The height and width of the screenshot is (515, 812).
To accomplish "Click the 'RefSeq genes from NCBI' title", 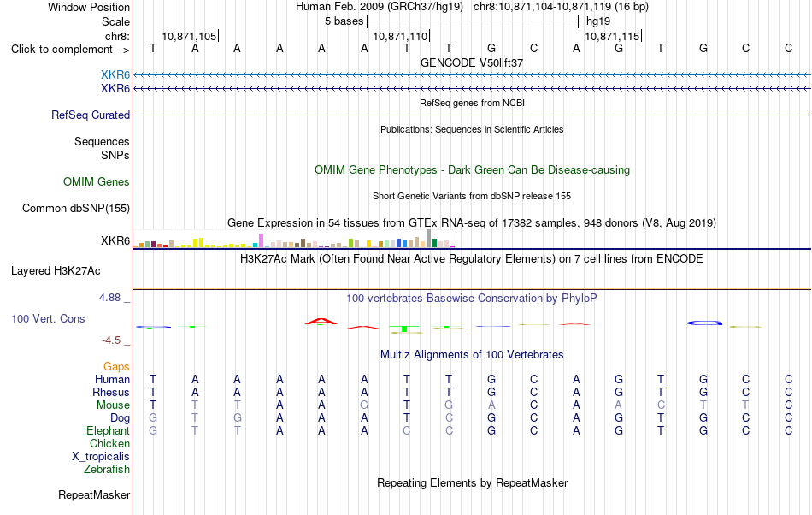I will (x=472, y=103).
